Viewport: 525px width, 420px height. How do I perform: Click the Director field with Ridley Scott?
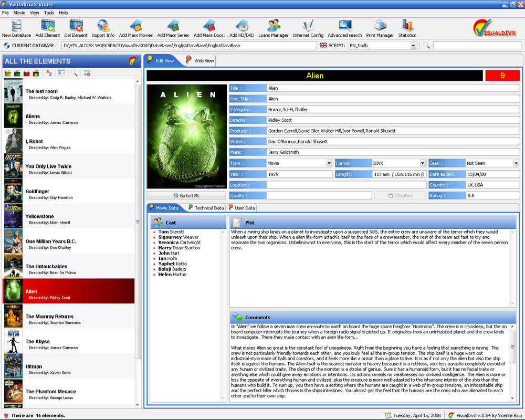(393, 120)
